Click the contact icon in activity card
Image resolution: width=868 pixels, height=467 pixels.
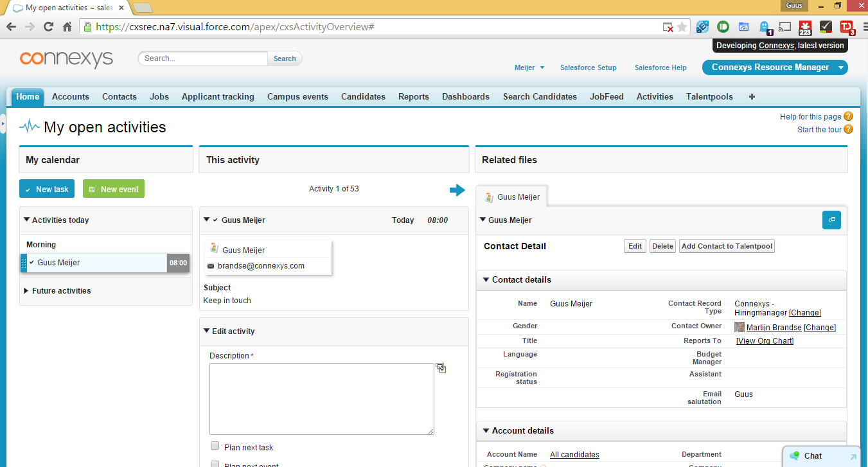click(x=214, y=249)
